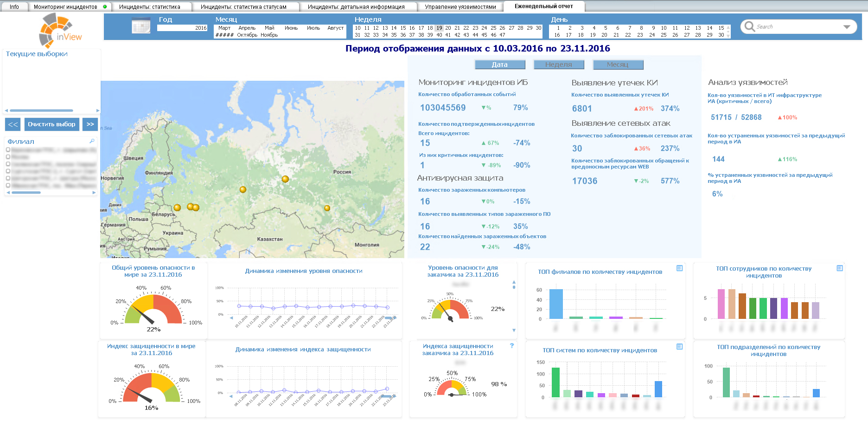868x421 pixels.
Task: Open the data table icon on ТОП филиалов chart
Action: tap(680, 268)
